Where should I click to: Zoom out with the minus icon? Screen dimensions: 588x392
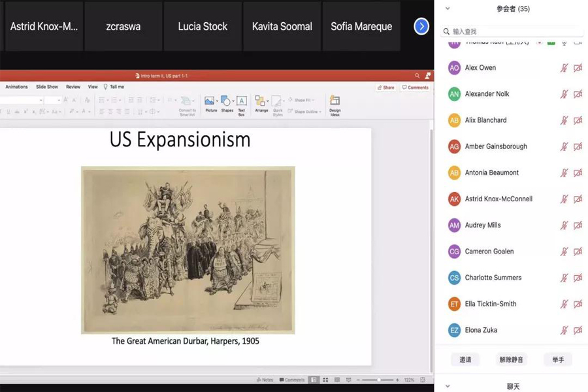[x=358, y=380]
